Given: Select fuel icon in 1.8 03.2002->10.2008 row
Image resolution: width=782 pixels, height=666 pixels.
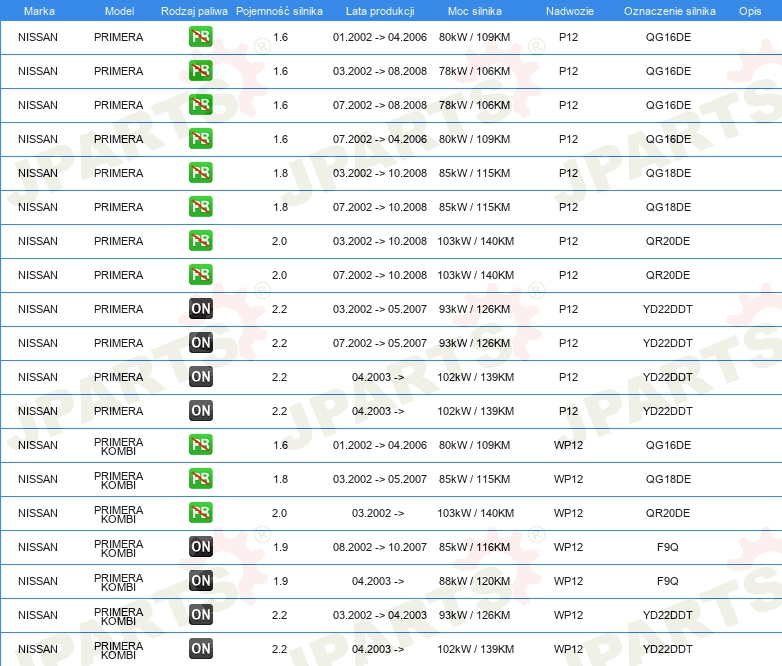Looking at the screenshot, I should tap(200, 173).
